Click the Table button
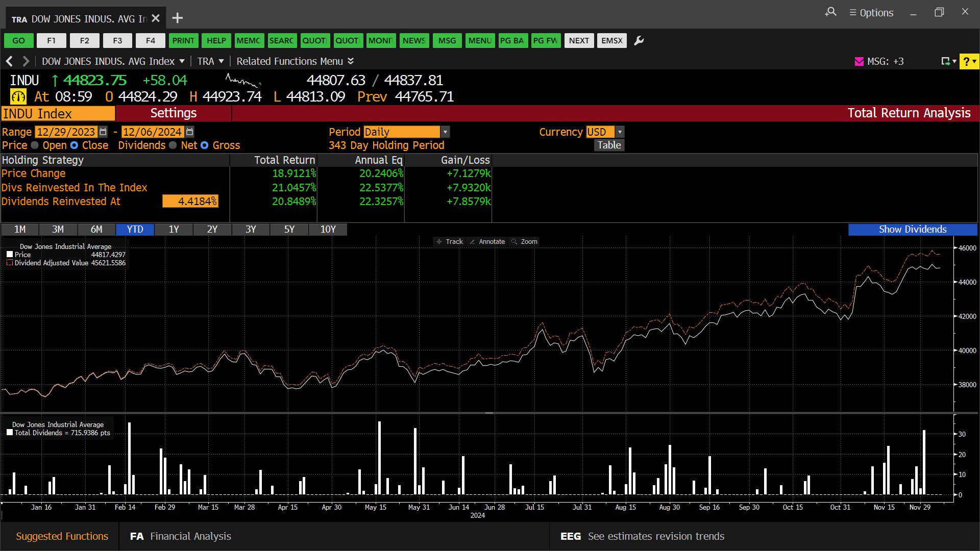The image size is (980, 551). pyautogui.click(x=609, y=145)
